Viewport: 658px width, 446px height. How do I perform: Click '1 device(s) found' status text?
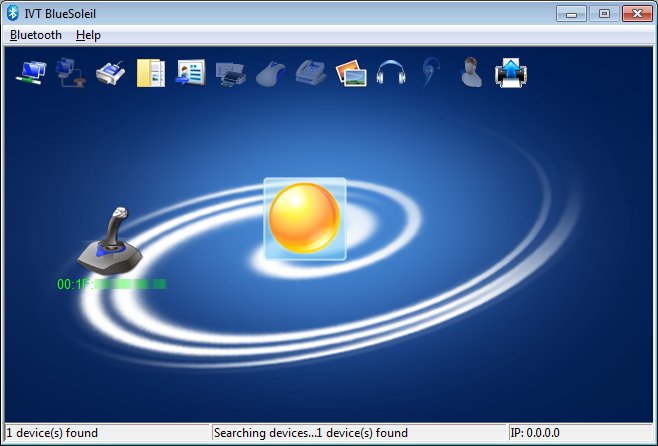(x=52, y=433)
